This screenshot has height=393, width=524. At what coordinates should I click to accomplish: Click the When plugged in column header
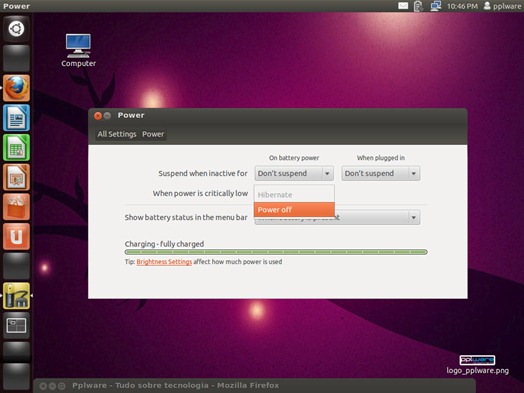pyautogui.click(x=381, y=158)
